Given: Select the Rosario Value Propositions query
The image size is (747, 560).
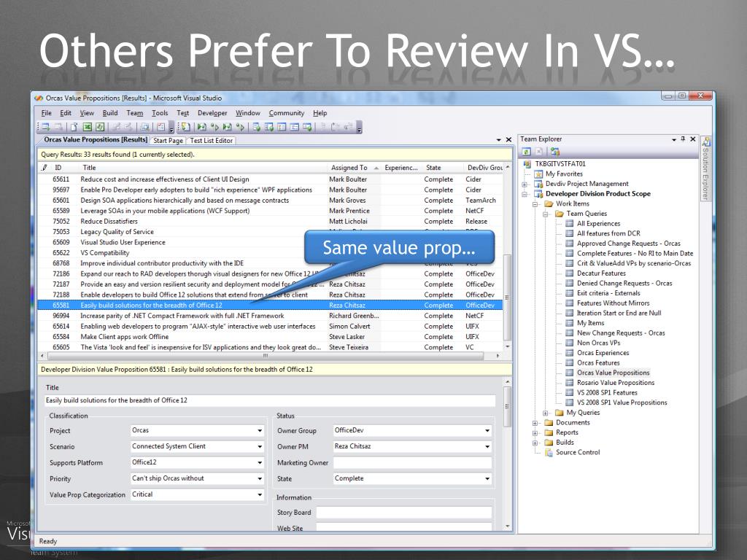Looking at the screenshot, I should coord(616,383).
